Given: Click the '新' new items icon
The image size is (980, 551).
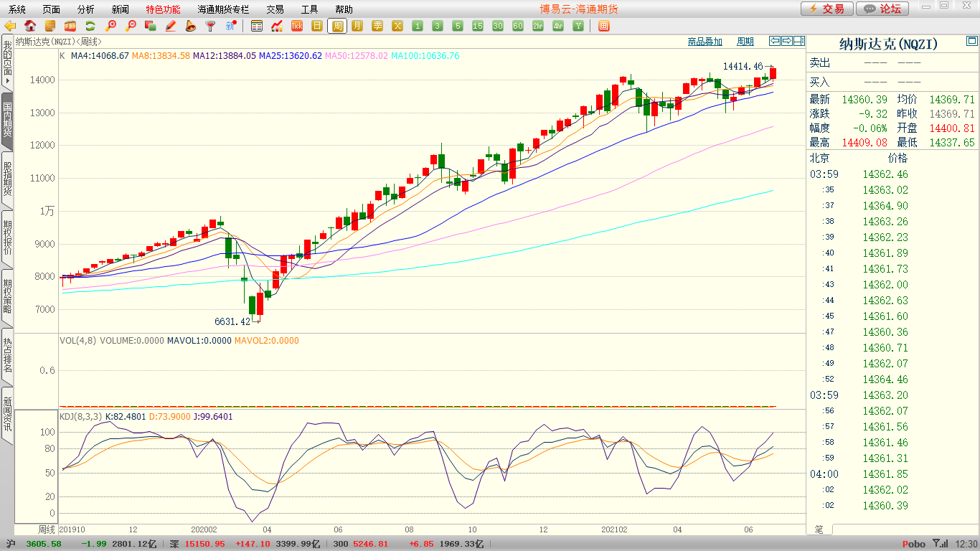Looking at the screenshot, I should (231, 26).
